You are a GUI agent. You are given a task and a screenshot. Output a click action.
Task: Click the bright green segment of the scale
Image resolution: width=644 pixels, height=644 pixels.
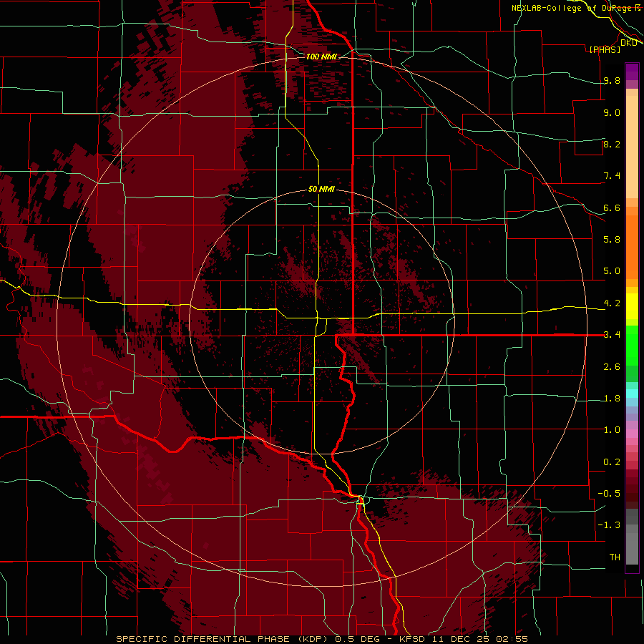(x=632, y=345)
